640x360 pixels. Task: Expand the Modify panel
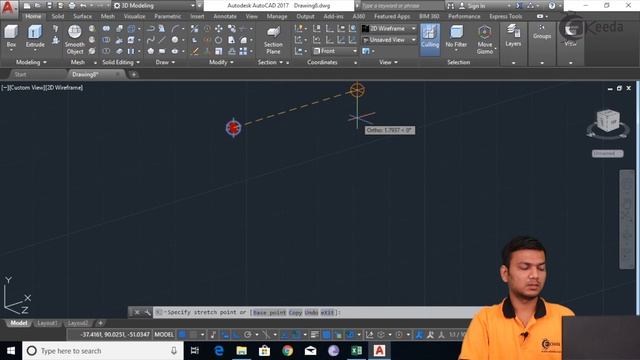tap(221, 62)
